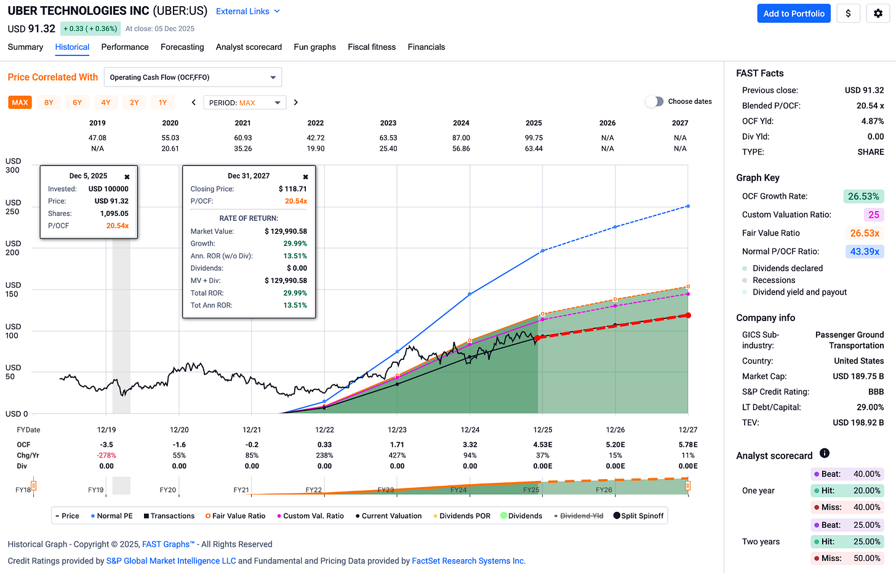896x588 pixels.
Task: Click 12/25 point on blue Normal PE line
Action: click(x=542, y=251)
